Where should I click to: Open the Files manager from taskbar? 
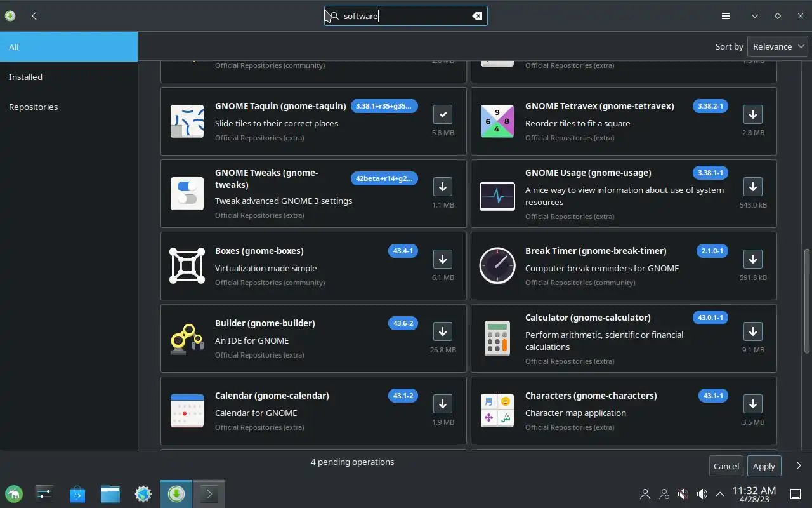tap(110, 493)
